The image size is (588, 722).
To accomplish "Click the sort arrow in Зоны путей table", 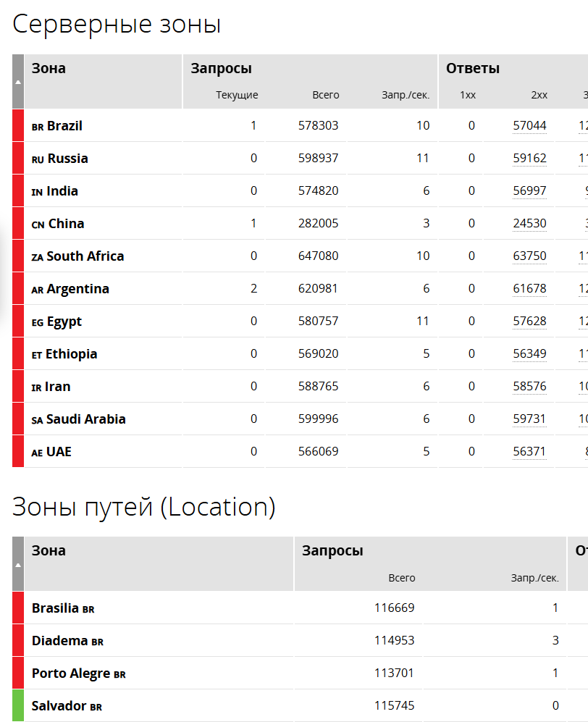I will pyautogui.click(x=18, y=564).
